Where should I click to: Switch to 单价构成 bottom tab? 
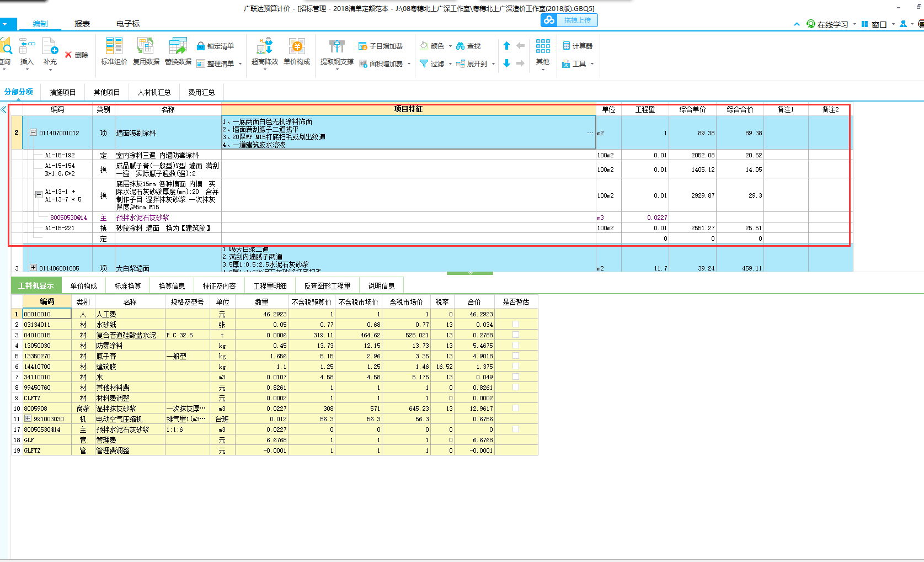pyautogui.click(x=83, y=285)
